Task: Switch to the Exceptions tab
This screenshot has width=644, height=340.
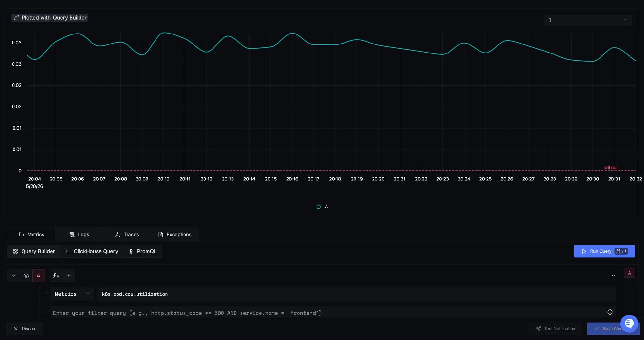Action: pos(175,234)
